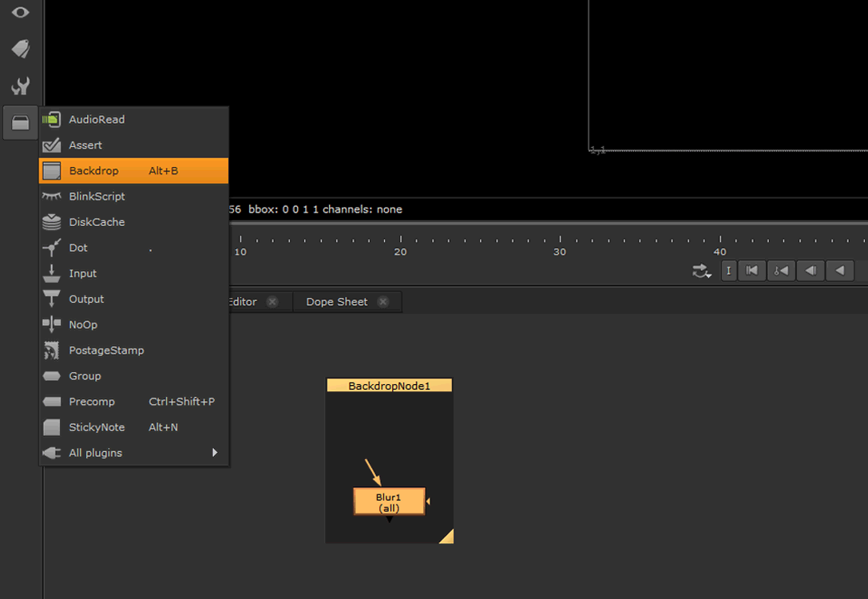Switch to the Dope Sheet tab

coord(336,302)
